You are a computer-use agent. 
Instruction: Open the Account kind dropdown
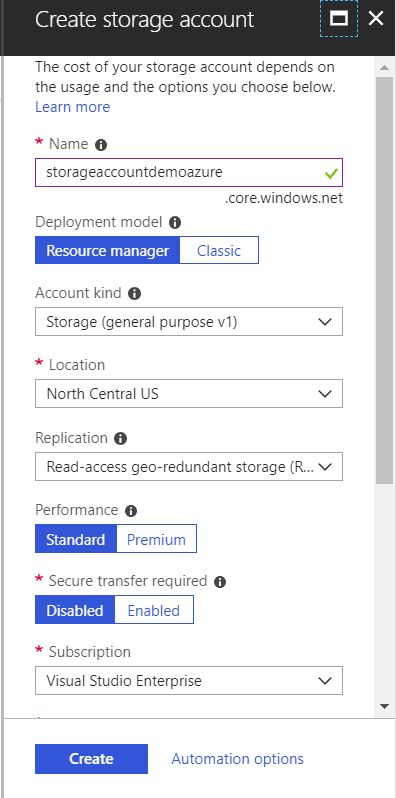coord(189,322)
